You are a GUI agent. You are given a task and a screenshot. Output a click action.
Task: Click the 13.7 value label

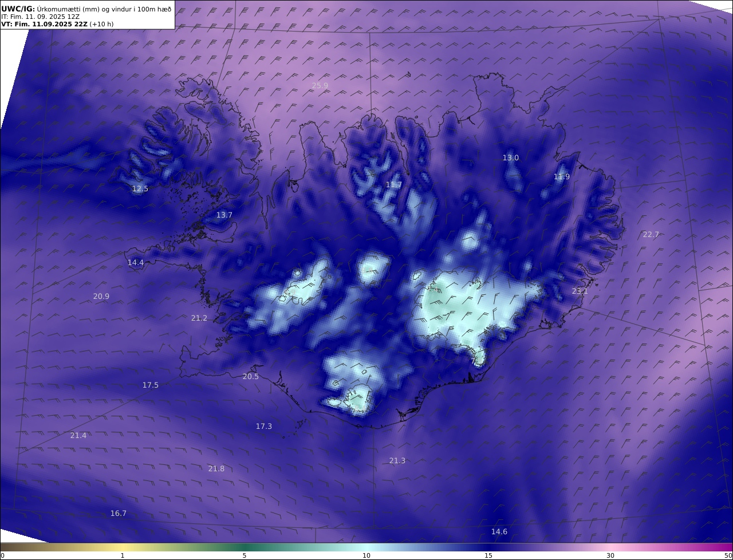point(224,215)
